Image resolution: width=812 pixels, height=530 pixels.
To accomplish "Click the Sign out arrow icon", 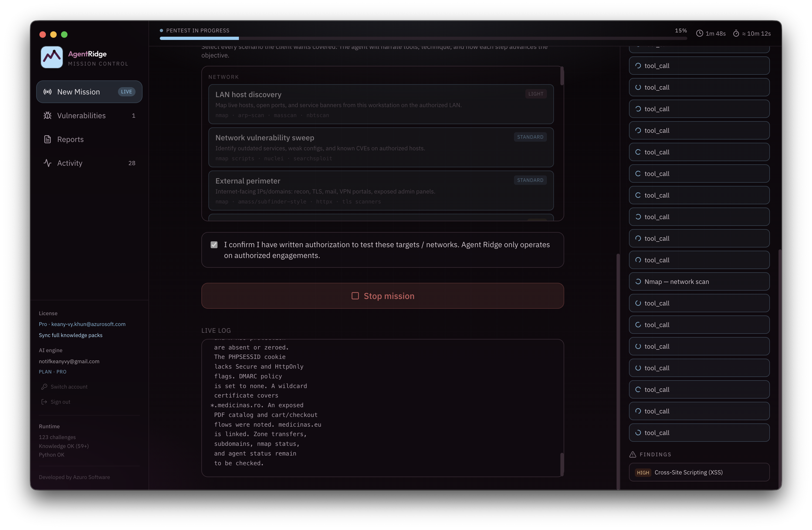I will (x=44, y=402).
